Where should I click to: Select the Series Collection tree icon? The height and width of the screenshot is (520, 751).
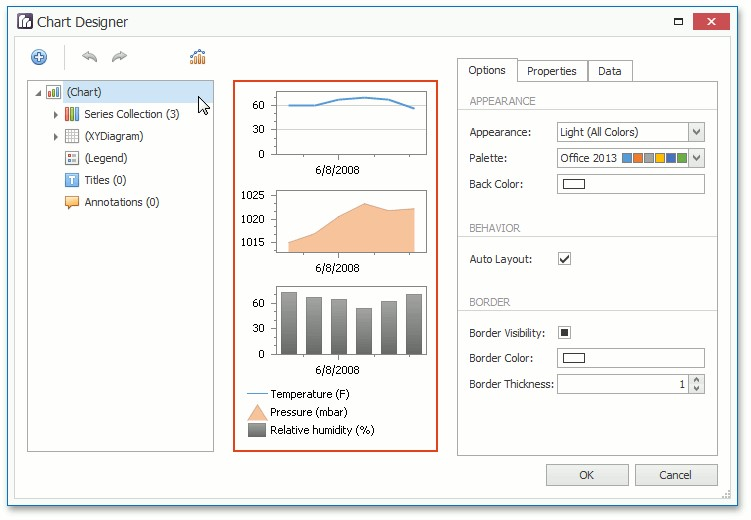pyautogui.click(x=72, y=114)
